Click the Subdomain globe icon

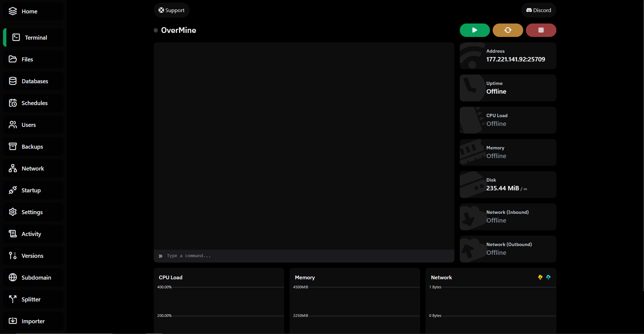click(x=13, y=277)
